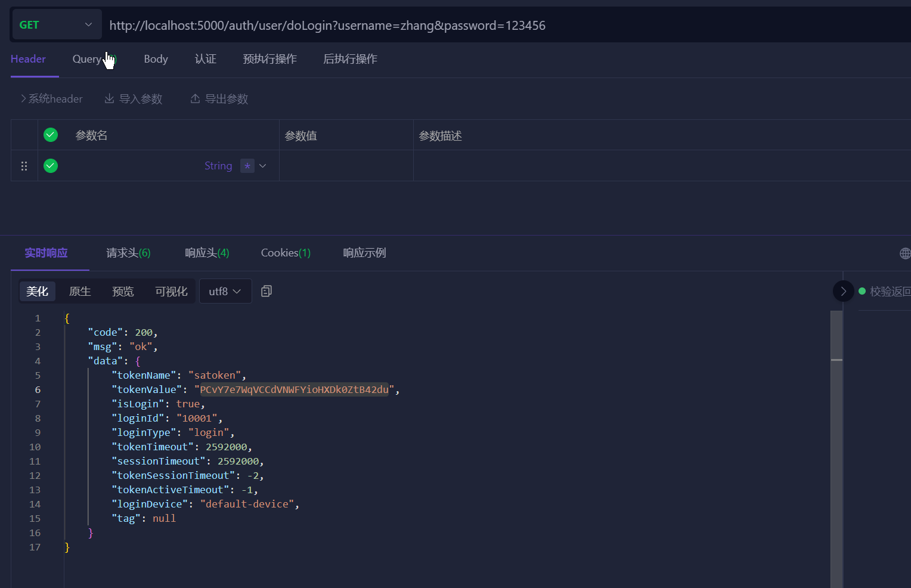Viewport: 911px width, 588px height.
Task: Open the 后执行操作 tab
Action: 350,59
